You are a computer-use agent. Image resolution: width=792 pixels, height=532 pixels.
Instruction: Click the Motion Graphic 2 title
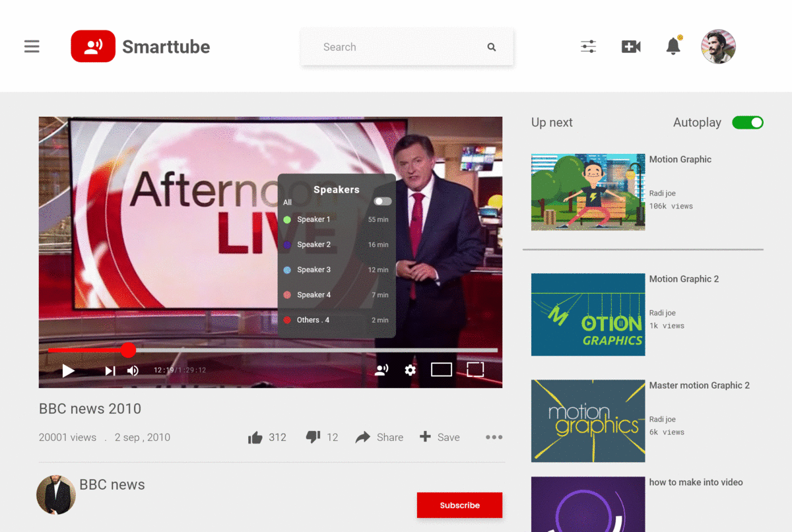click(684, 279)
